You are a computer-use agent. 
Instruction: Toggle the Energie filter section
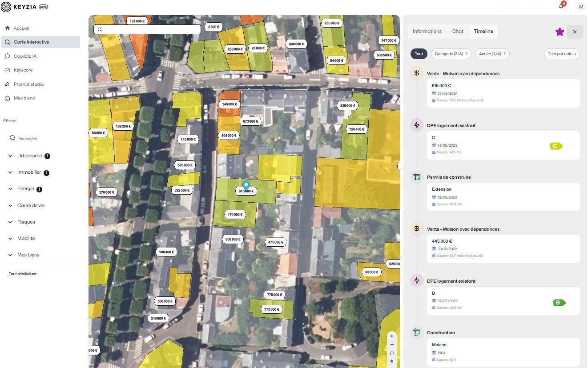pos(26,188)
